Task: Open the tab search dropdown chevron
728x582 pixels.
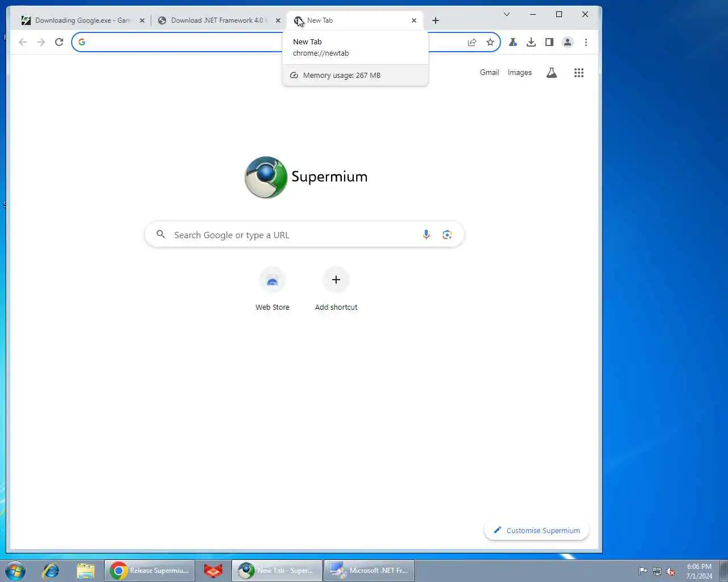Action: [506, 14]
